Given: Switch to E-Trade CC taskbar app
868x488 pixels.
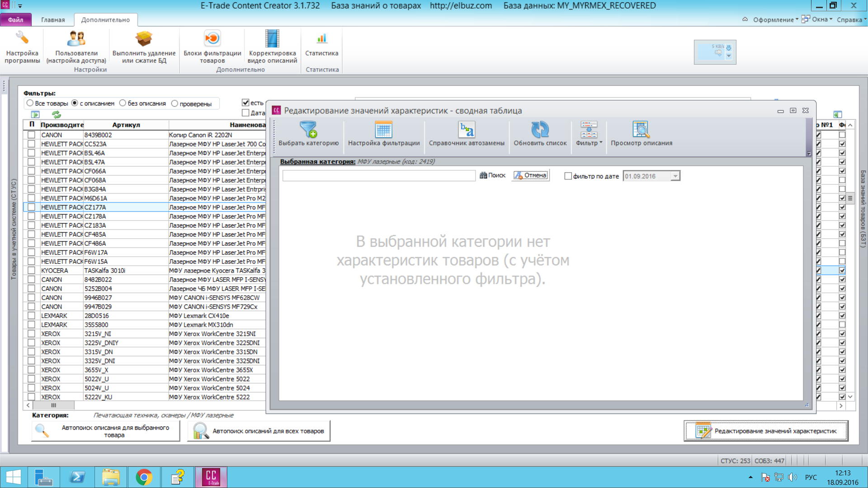Looking at the screenshot, I should (x=211, y=477).
